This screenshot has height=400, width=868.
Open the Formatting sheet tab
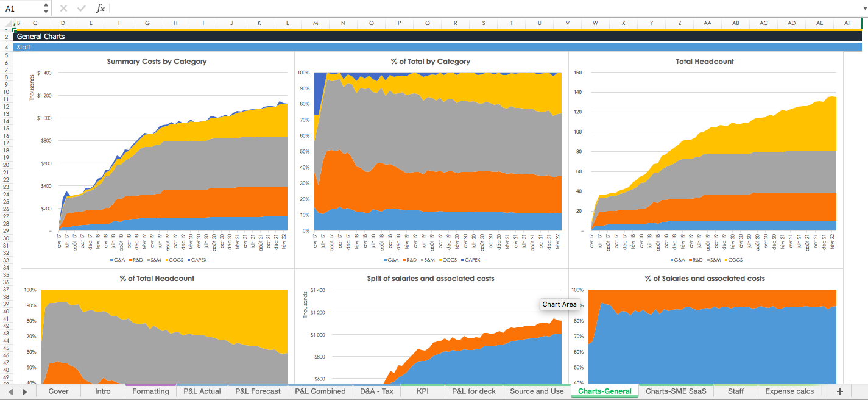coord(150,391)
